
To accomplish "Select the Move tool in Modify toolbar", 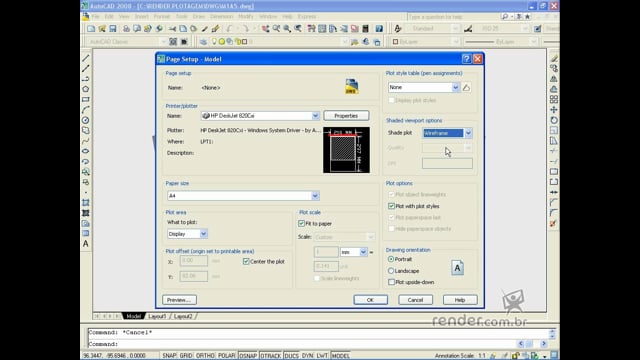I will 554,110.
